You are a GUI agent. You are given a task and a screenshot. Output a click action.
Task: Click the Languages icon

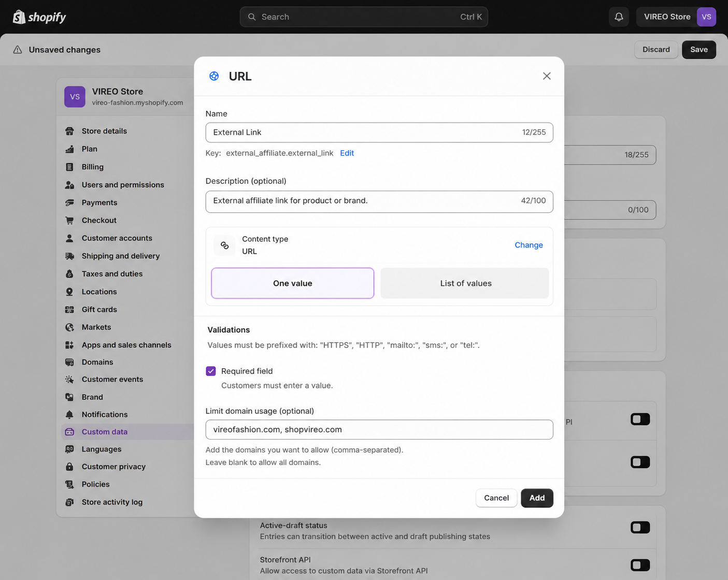click(x=69, y=450)
